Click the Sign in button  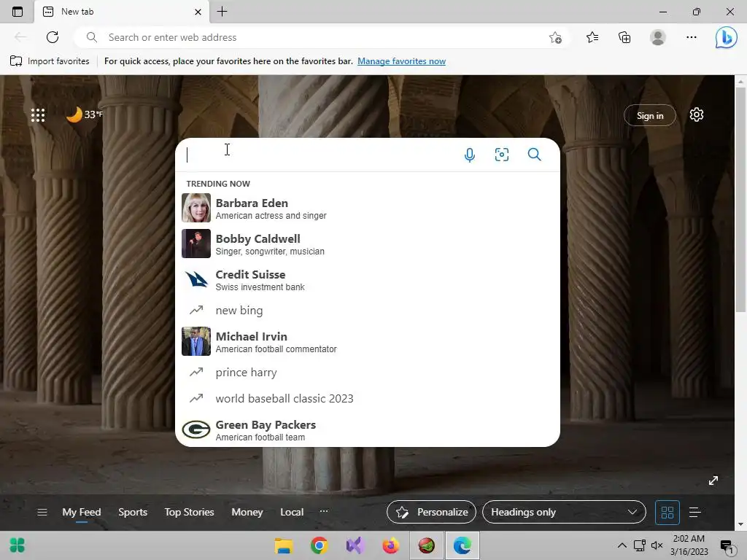coord(650,116)
